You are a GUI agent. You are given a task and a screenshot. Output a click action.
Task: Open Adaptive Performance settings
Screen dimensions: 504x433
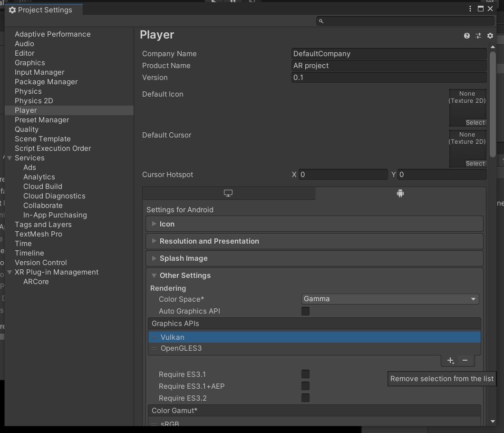53,34
